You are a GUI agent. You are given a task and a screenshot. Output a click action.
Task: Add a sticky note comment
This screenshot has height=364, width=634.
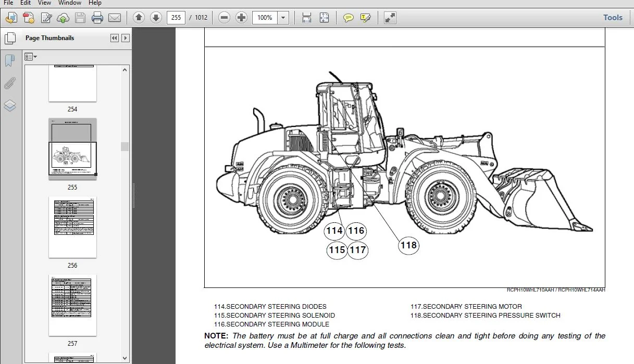pyautogui.click(x=349, y=18)
